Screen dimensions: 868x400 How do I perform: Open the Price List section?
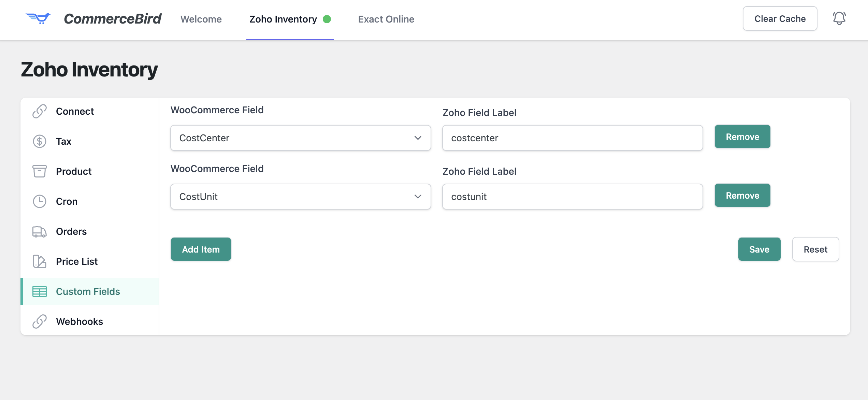click(90, 261)
